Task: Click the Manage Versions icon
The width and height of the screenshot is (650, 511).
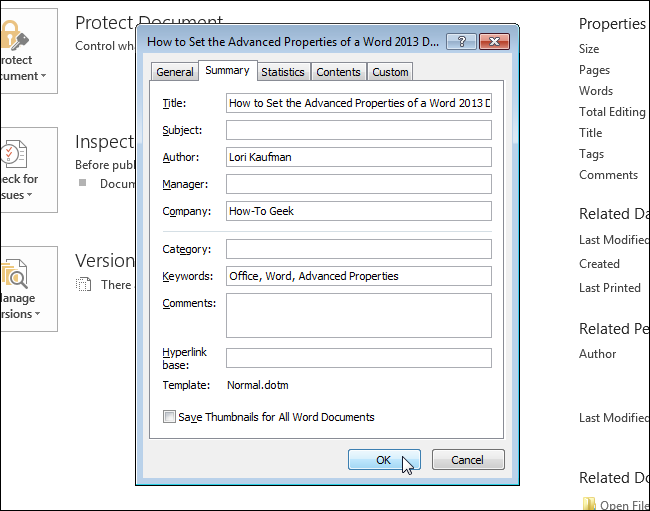Action: [15, 274]
